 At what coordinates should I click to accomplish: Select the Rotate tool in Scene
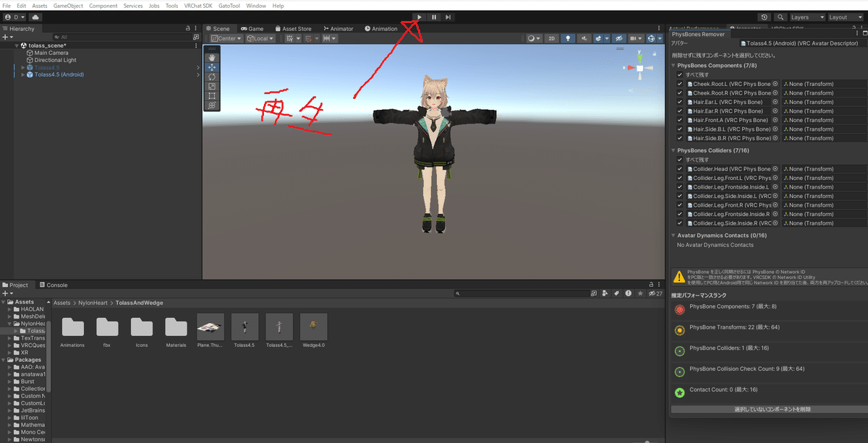coord(212,77)
